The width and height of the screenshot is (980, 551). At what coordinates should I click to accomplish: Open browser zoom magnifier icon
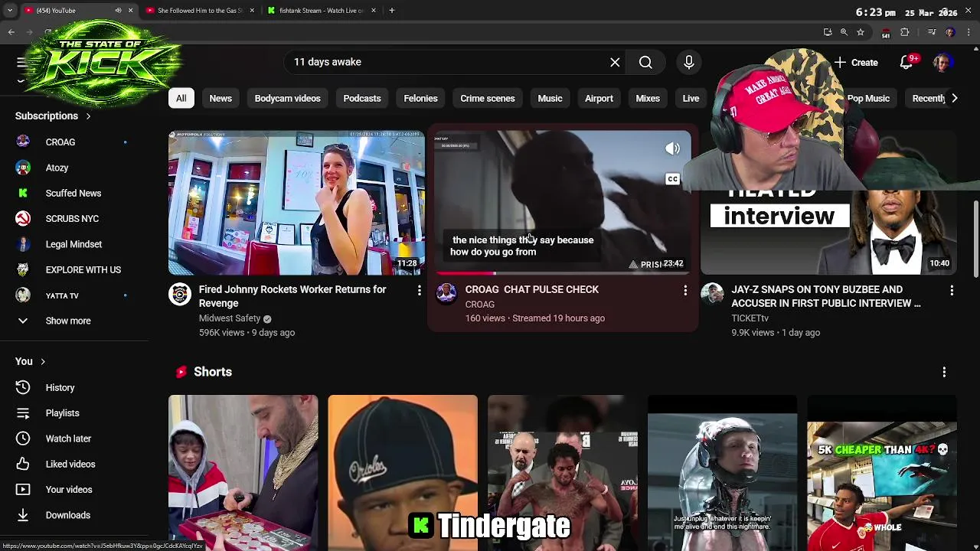844,32
